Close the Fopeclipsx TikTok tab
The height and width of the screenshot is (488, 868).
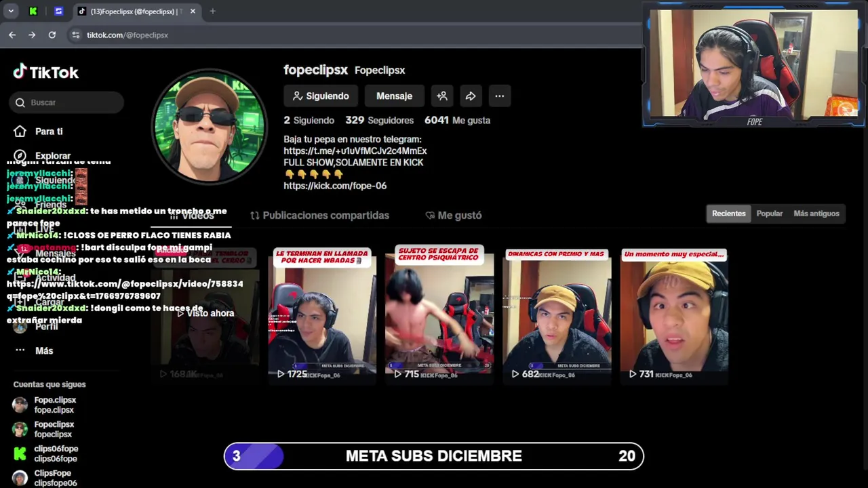click(193, 11)
